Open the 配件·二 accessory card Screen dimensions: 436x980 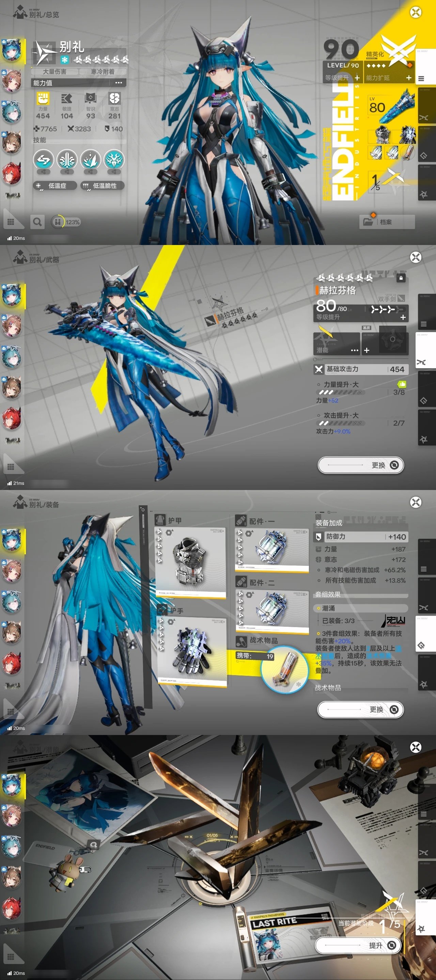pos(272,612)
